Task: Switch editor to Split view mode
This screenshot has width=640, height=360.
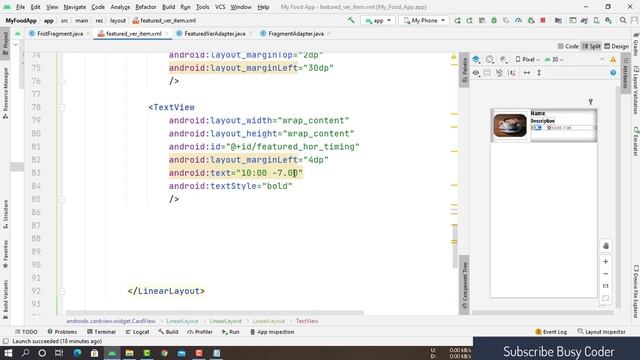Action: pos(591,47)
